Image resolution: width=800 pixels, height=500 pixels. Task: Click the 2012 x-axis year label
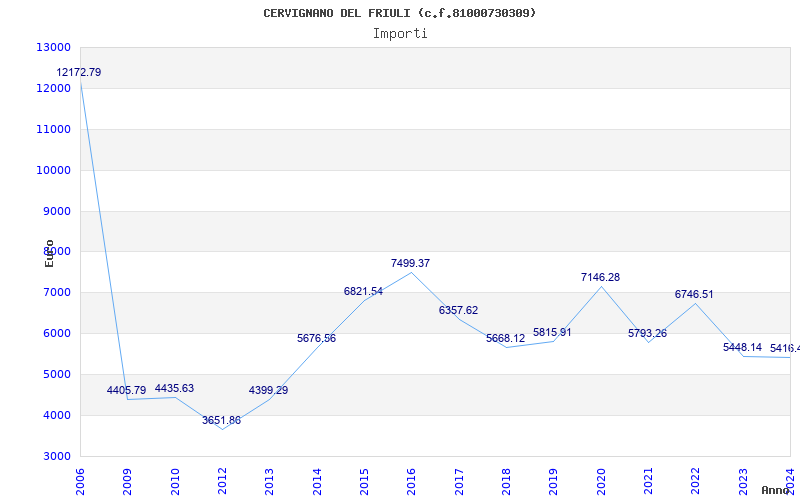click(222, 482)
